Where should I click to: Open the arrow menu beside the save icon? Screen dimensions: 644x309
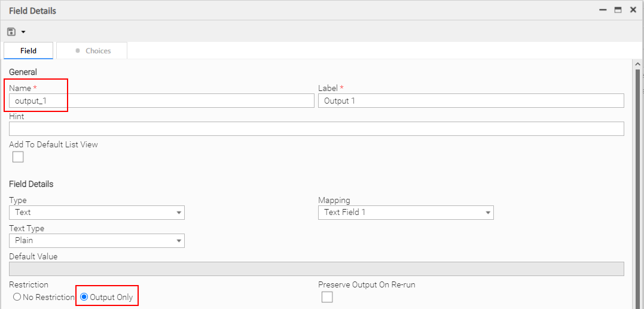23,32
